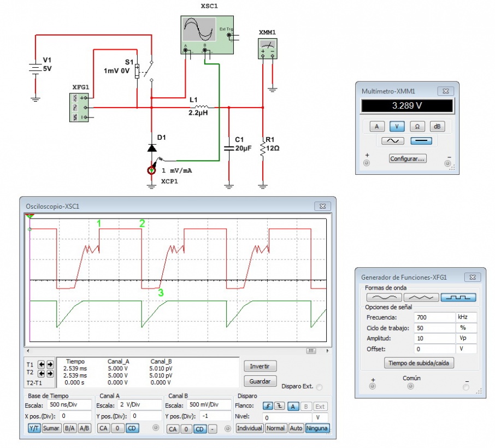This screenshot has width=495, height=448.
Task: Select ammeter mode A on multimeter
Action: 376,126
